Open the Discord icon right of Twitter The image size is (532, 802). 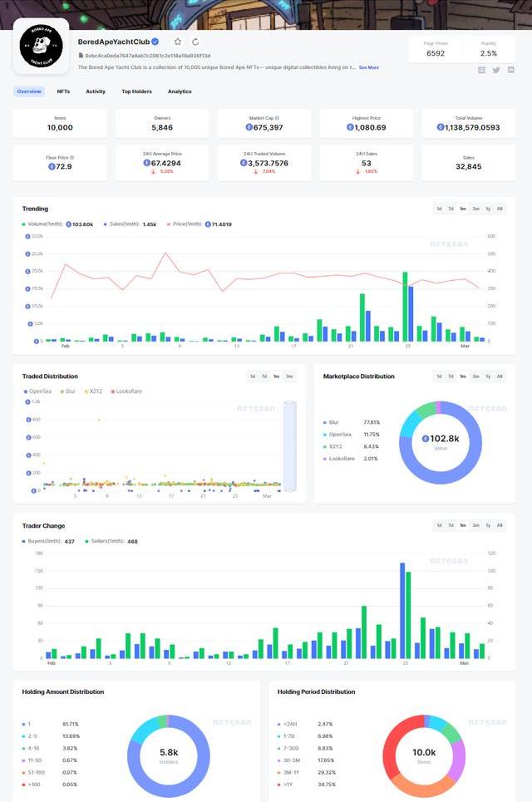click(511, 70)
